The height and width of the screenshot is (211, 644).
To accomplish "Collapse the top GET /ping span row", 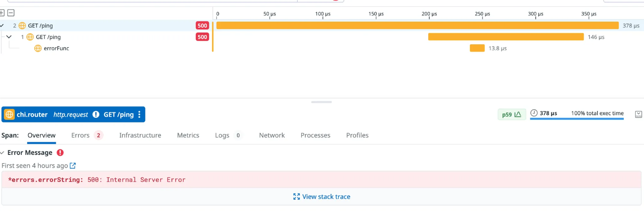I will coord(2,26).
